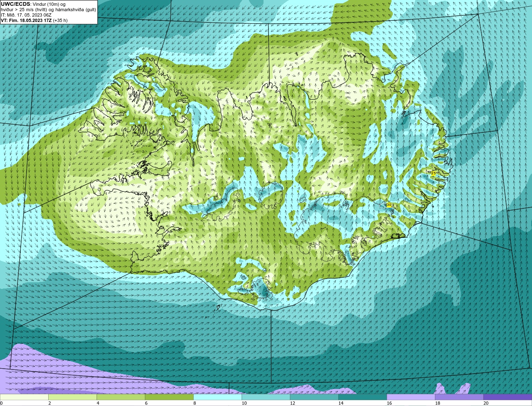This screenshot has height=406, width=532.
Task: Click the 16–18 m/s color swatch
Action: coord(411,397)
